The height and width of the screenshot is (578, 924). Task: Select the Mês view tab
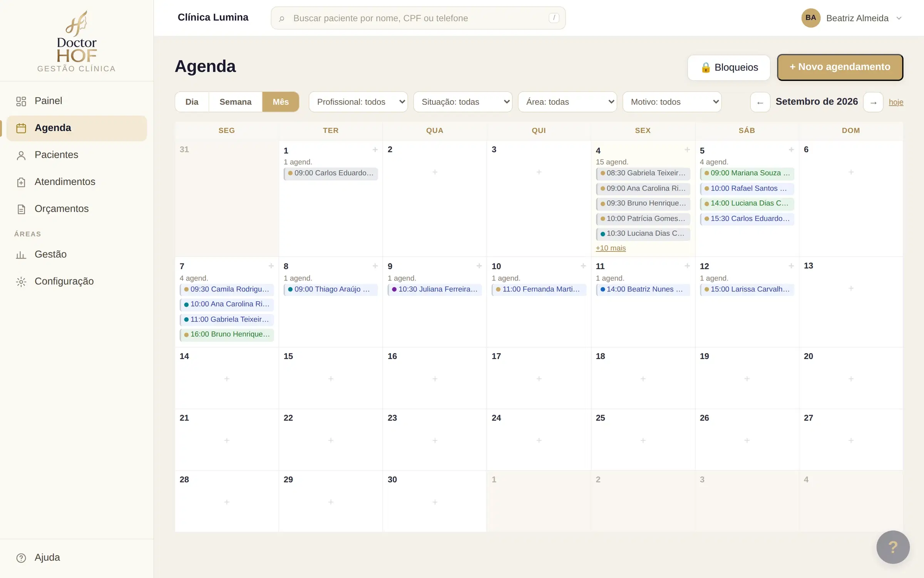[281, 102]
